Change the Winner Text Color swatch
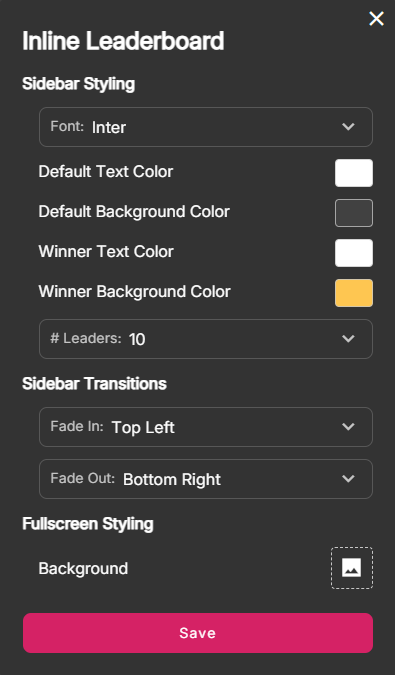The height and width of the screenshot is (675, 395). [354, 253]
